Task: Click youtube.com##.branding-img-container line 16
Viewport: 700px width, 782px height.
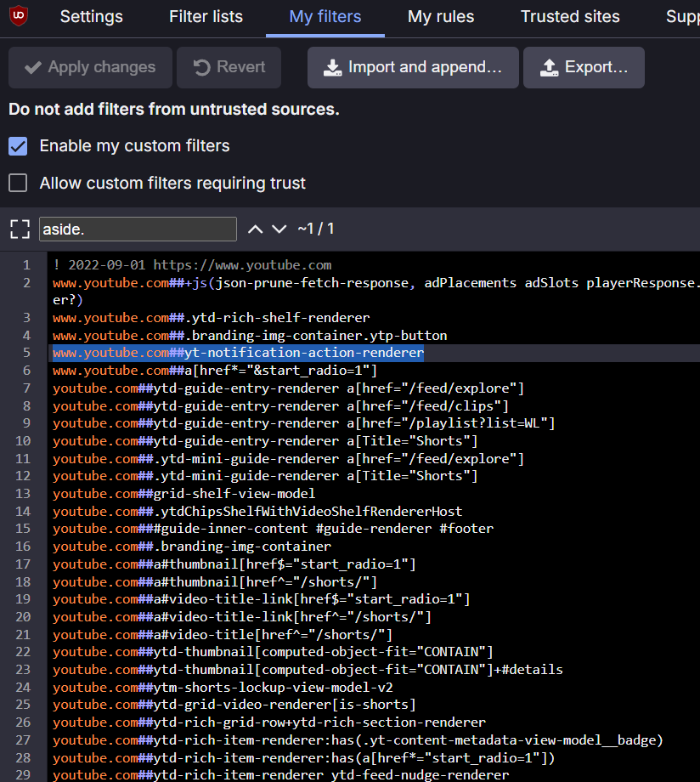Action: pos(192,546)
